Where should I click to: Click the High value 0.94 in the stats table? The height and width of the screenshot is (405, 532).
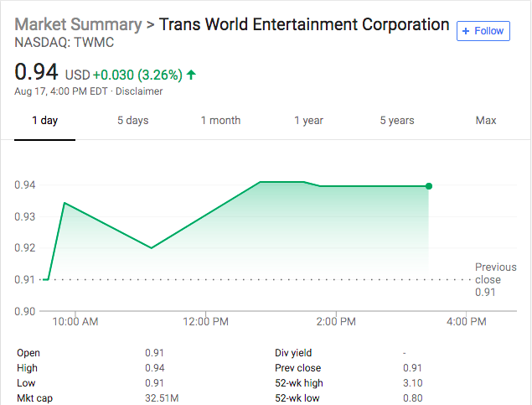click(155, 368)
